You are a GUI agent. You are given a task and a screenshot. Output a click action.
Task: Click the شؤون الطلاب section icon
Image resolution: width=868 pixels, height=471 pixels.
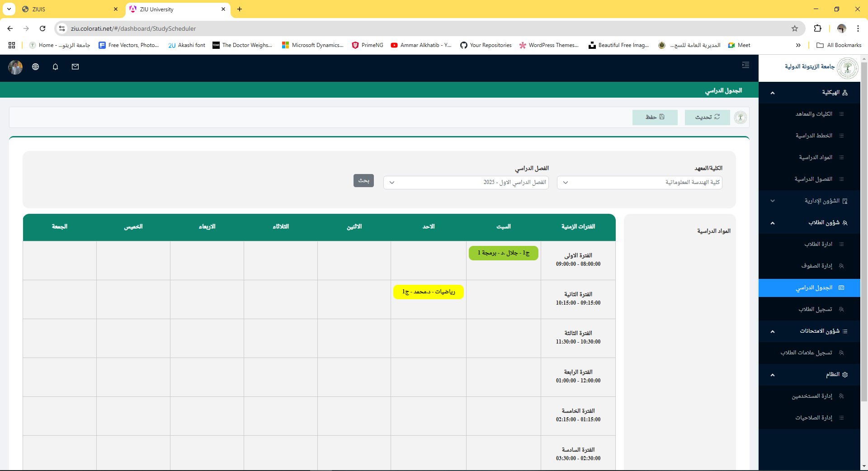pyautogui.click(x=845, y=223)
